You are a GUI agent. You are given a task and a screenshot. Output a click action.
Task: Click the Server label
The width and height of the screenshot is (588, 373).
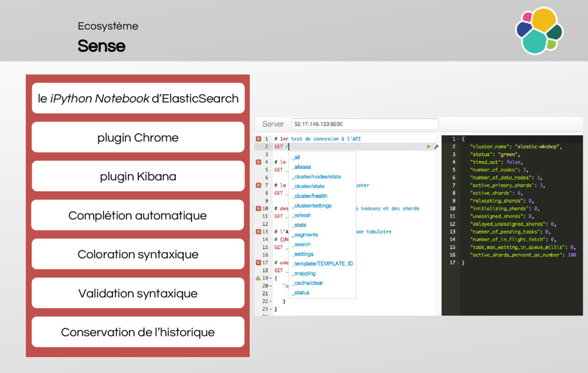[273, 124]
